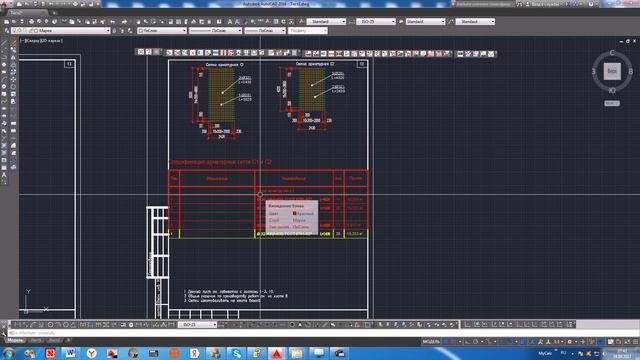Open Windows Start button
640x360 pixels.
click(8, 353)
